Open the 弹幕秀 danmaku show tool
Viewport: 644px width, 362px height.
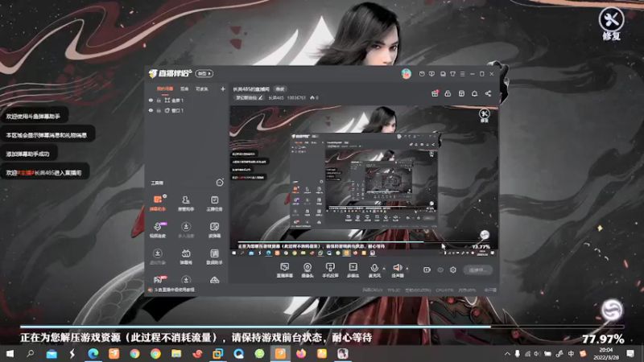click(186, 257)
